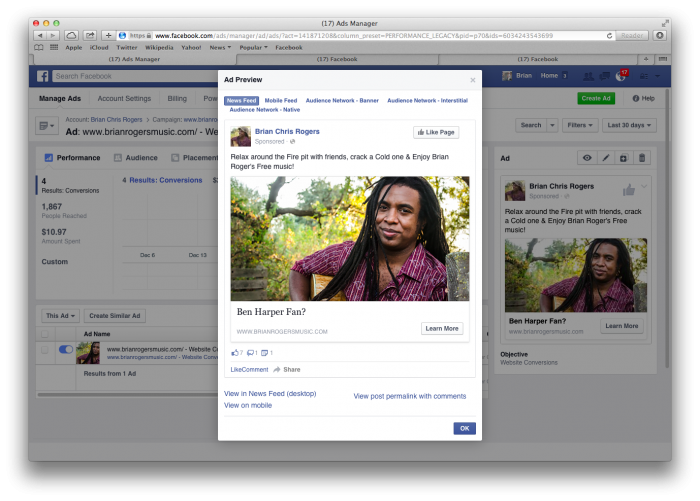700x501 pixels.
Task: Open iCloud tabs cloud icon in toolbar
Action: click(71, 35)
